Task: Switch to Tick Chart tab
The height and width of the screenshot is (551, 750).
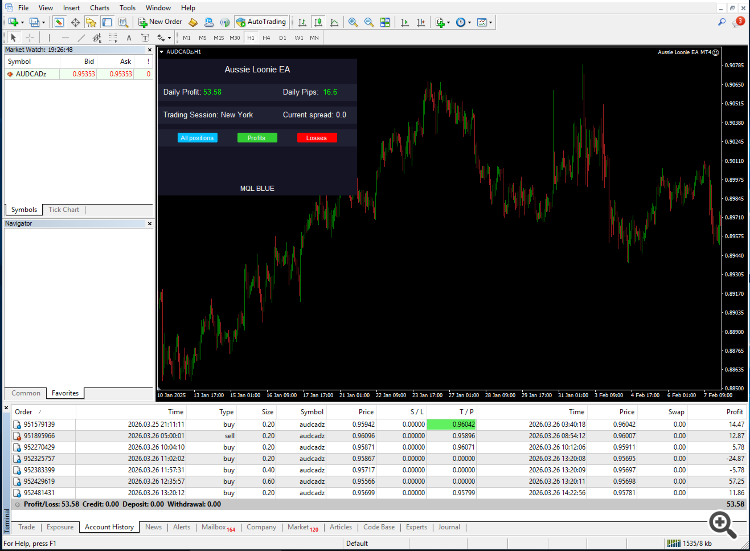Action: [64, 209]
